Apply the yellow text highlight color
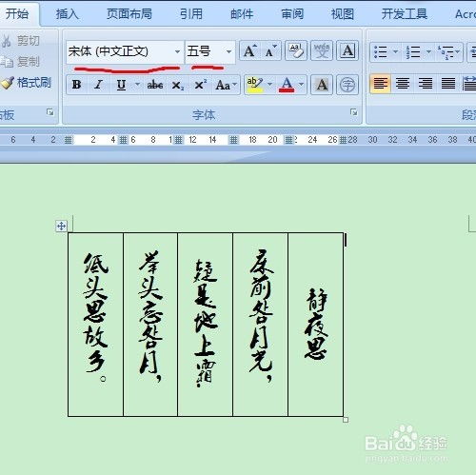 tap(255, 85)
